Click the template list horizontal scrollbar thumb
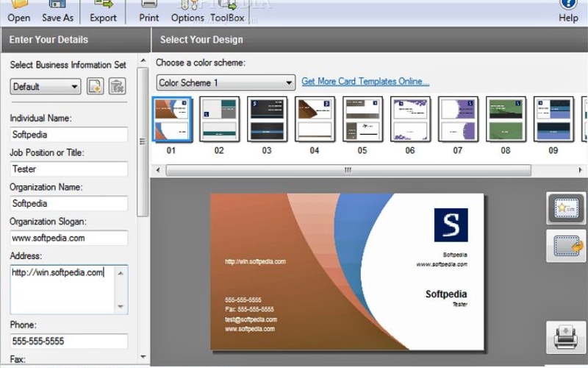 point(348,170)
